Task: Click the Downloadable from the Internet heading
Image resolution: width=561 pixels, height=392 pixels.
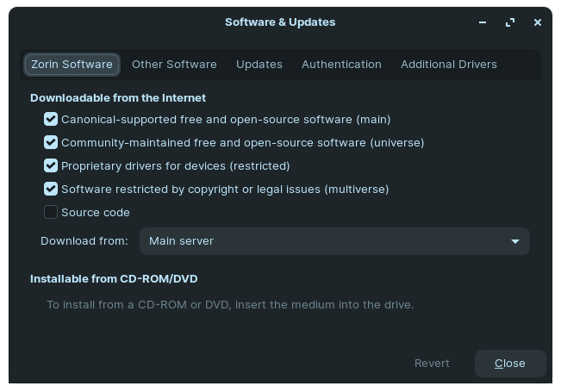Action: click(x=118, y=98)
